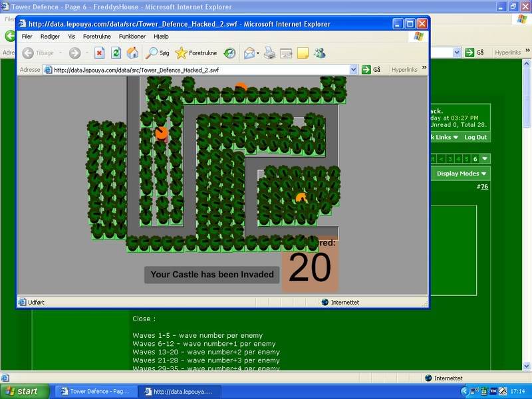Expand the Forward button history dropdown arrow
532x399 pixels.
pos(87,53)
